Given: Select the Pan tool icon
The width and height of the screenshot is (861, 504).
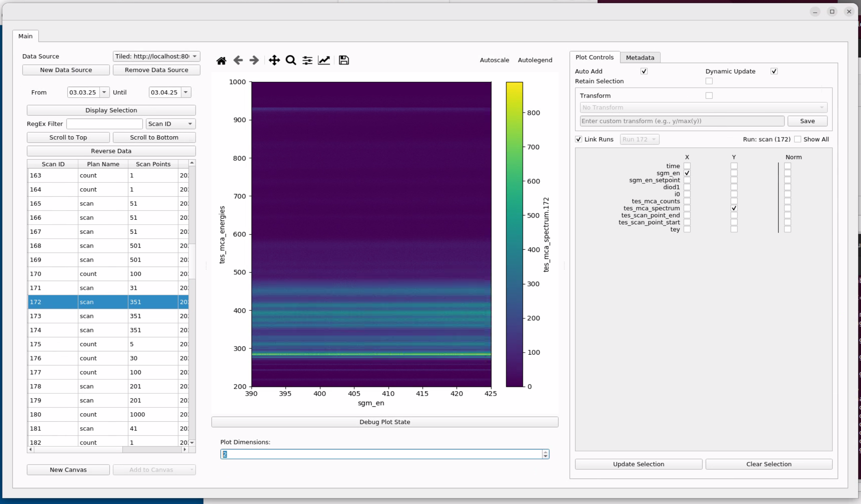Looking at the screenshot, I should pos(274,60).
